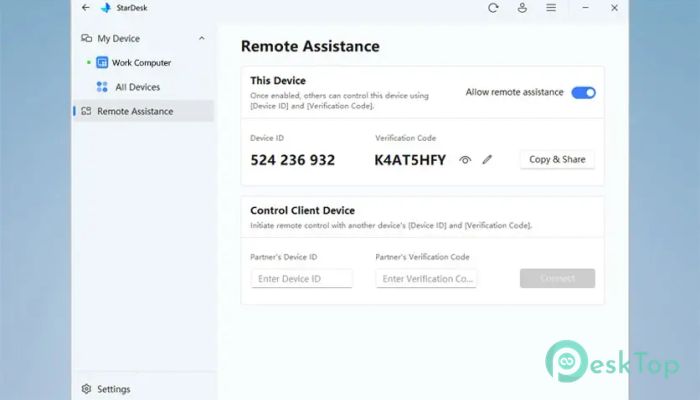700x400 pixels.
Task: Click the Work Computer monitor icon
Action: 102,62
